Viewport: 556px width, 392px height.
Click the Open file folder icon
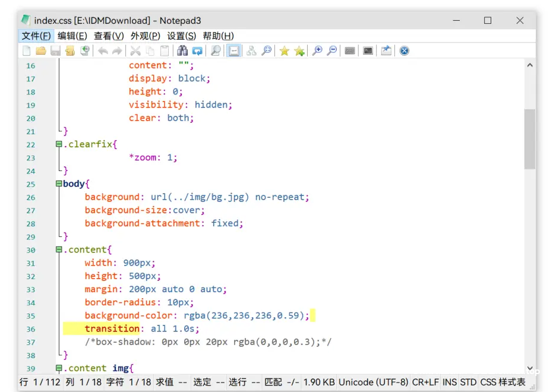coord(41,51)
